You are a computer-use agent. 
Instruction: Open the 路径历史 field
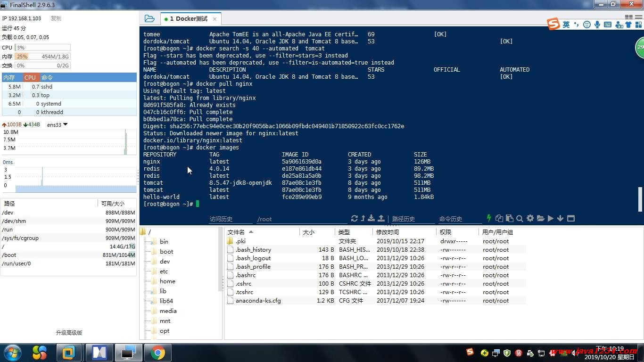[413, 219]
